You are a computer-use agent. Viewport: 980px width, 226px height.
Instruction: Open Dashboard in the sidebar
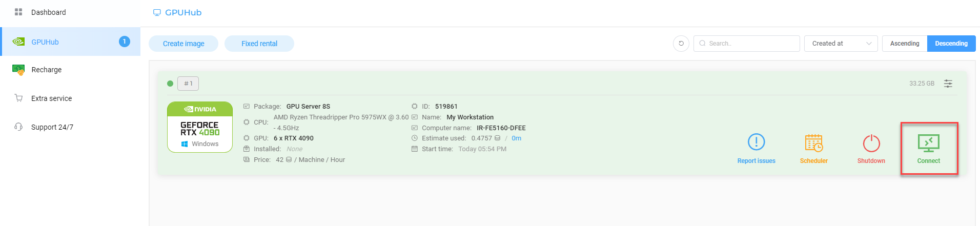pos(48,12)
